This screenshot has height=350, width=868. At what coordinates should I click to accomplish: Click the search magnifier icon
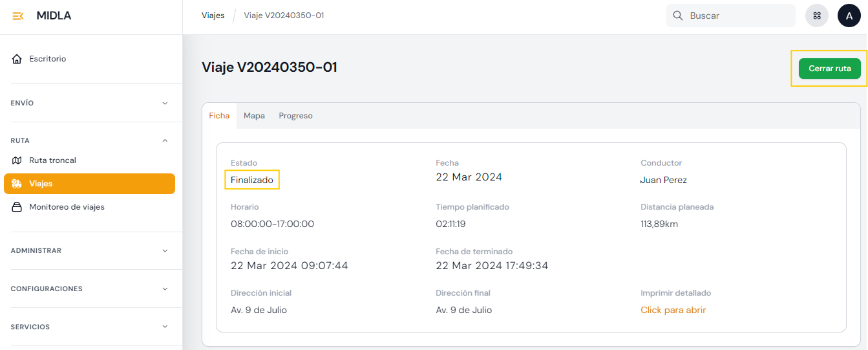tap(678, 16)
